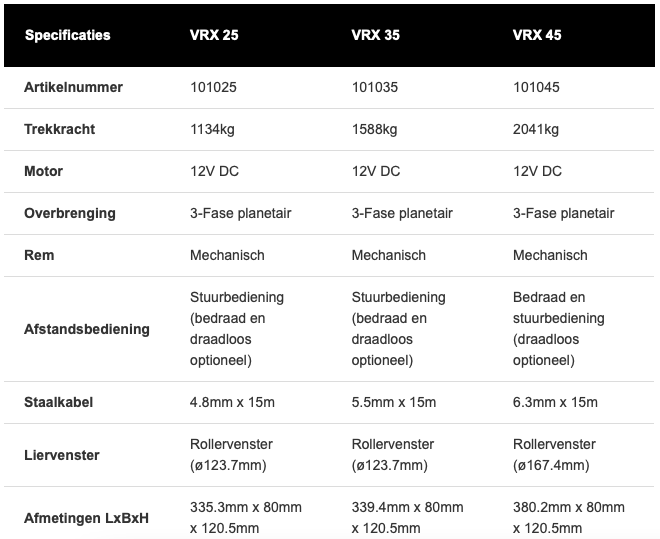The image size is (660, 539).
Task: Click the 1588kg pulling force value
Action: coord(374,129)
